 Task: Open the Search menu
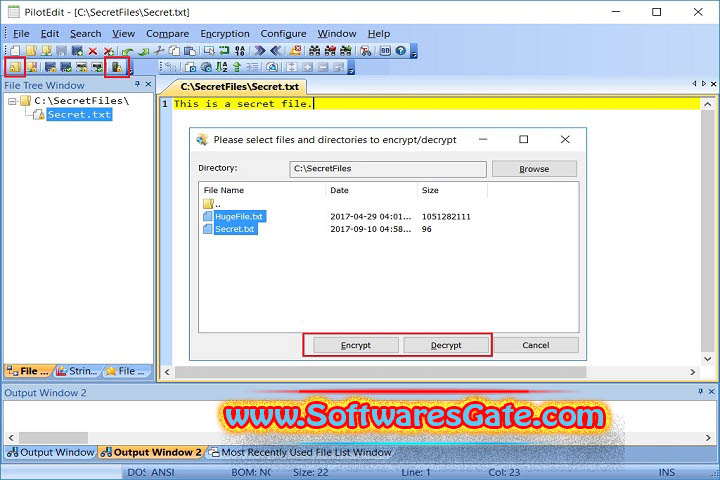point(85,34)
